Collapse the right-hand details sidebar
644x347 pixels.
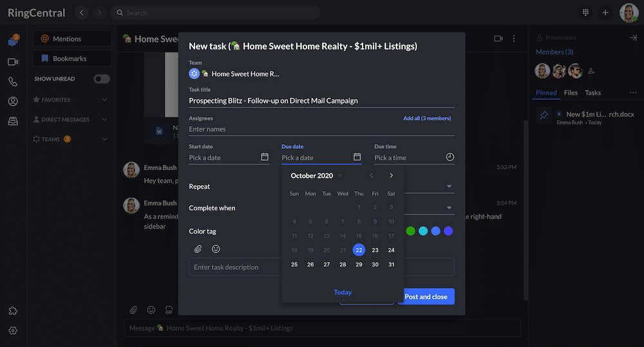[x=633, y=38]
